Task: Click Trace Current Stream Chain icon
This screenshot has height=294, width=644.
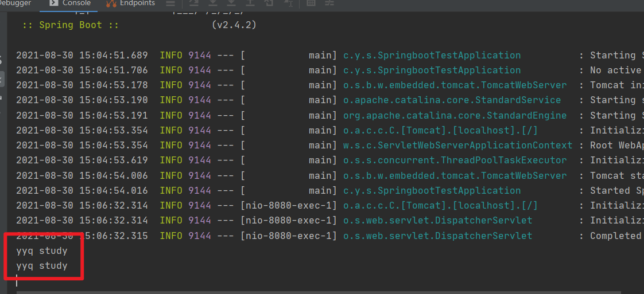Action: point(329,3)
